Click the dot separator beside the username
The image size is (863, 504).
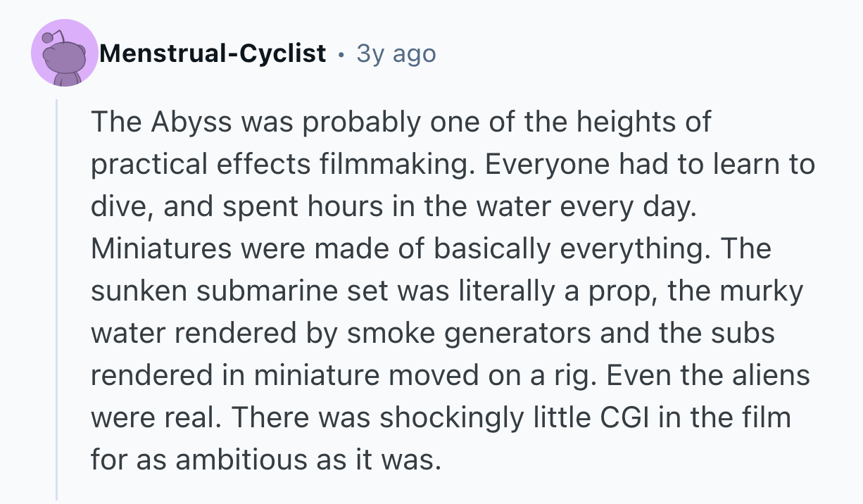341,53
